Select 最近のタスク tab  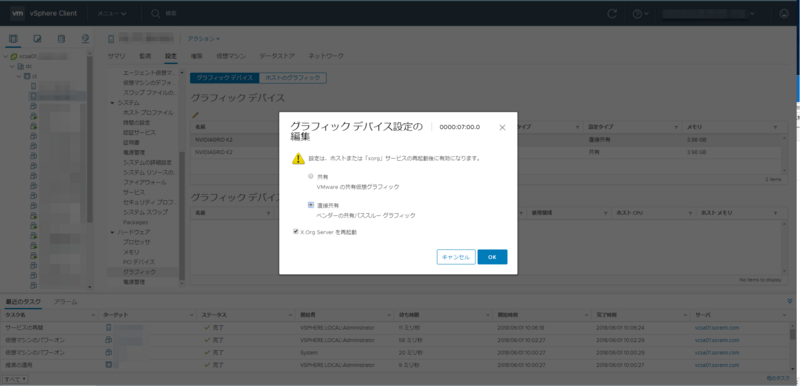tap(23, 302)
